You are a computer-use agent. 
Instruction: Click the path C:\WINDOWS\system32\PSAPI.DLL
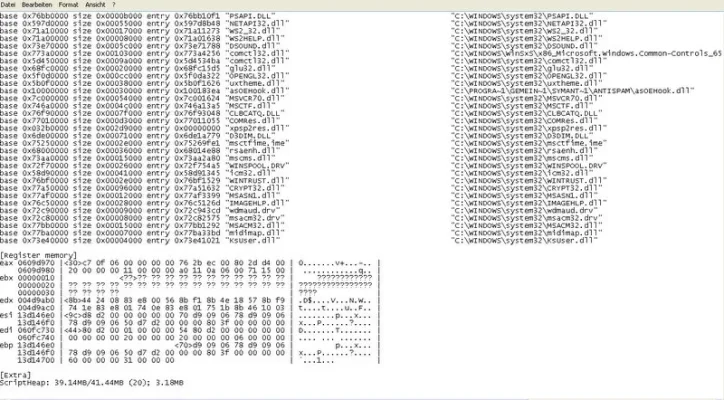click(524, 16)
